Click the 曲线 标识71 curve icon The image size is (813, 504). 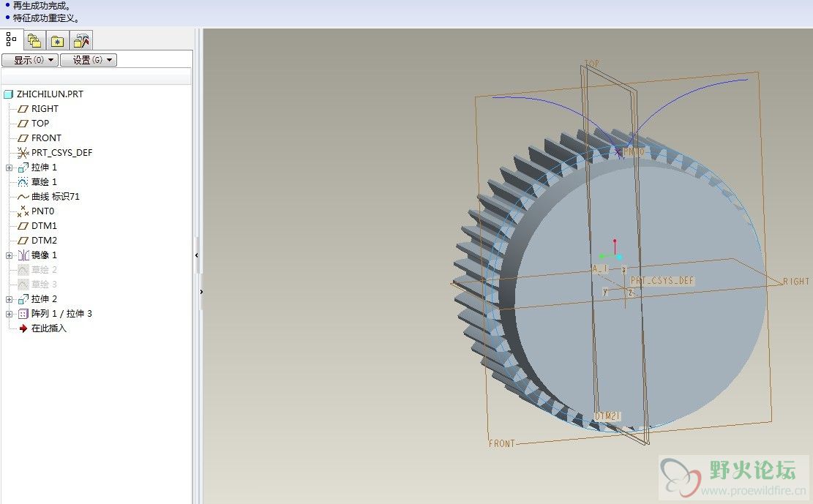point(23,197)
